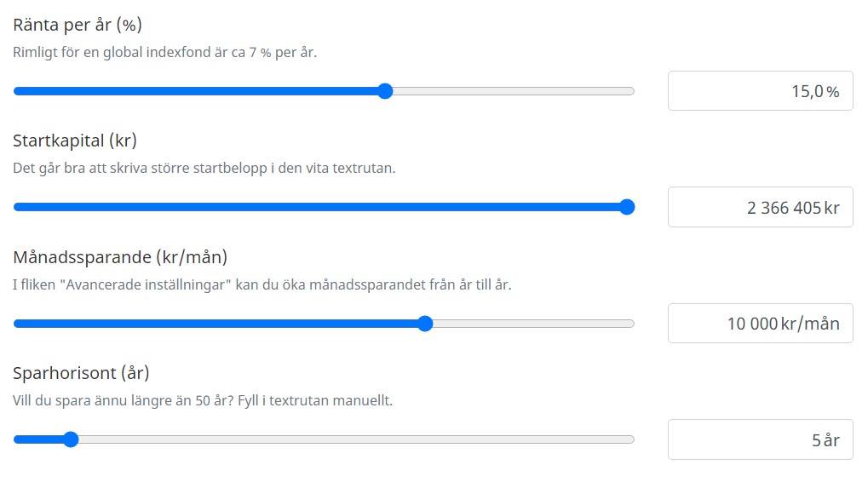868x488 pixels.
Task: Click the "Månadssparande (kr/mån)" label
Action: click(x=120, y=256)
